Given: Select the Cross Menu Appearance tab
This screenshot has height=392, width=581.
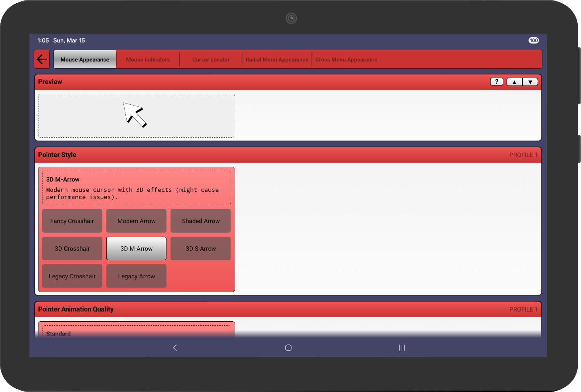Looking at the screenshot, I should coord(346,59).
